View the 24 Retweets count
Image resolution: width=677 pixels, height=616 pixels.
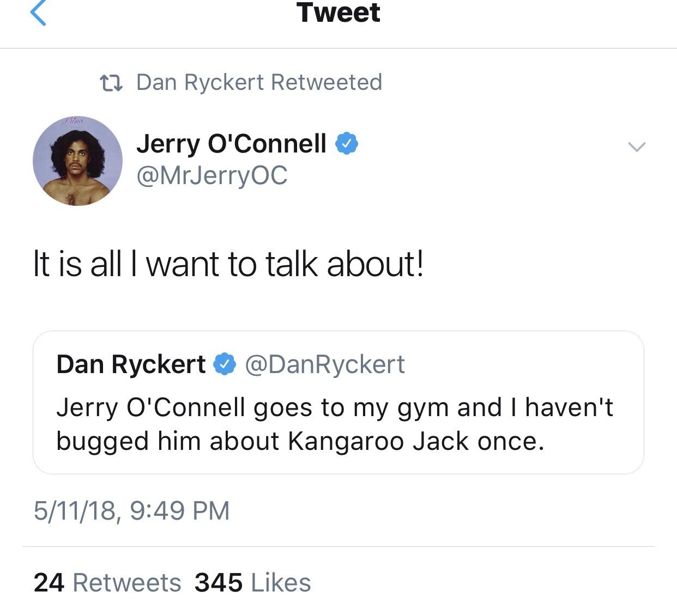(x=105, y=582)
